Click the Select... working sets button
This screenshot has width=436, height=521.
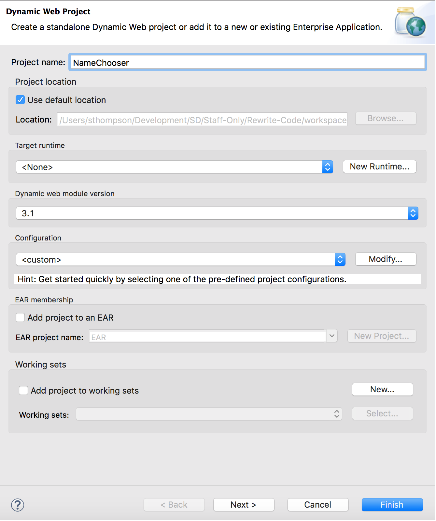382,414
